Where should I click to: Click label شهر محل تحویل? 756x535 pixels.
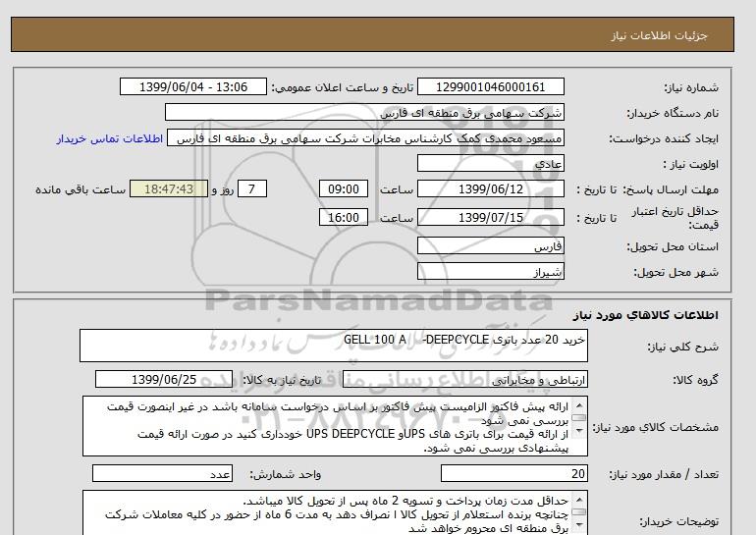coord(675,272)
